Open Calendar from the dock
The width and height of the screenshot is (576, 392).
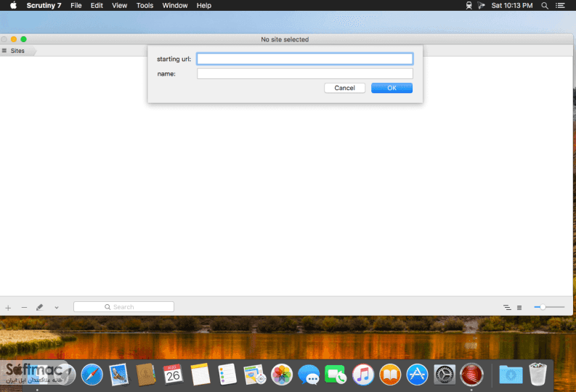pos(173,375)
